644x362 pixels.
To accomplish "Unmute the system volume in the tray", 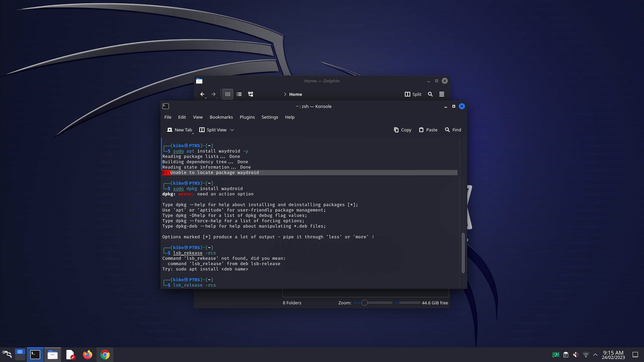I will [576, 354].
